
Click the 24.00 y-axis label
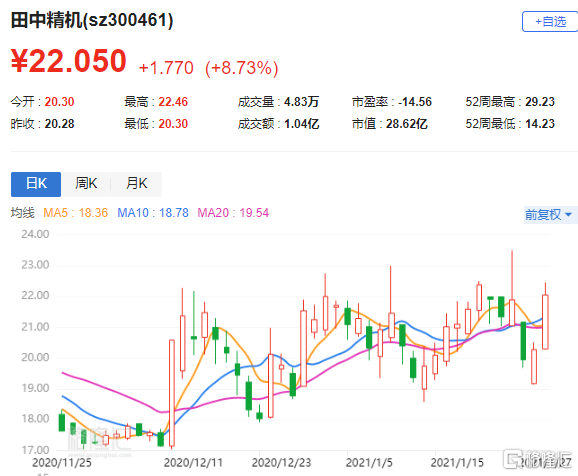click(35, 234)
